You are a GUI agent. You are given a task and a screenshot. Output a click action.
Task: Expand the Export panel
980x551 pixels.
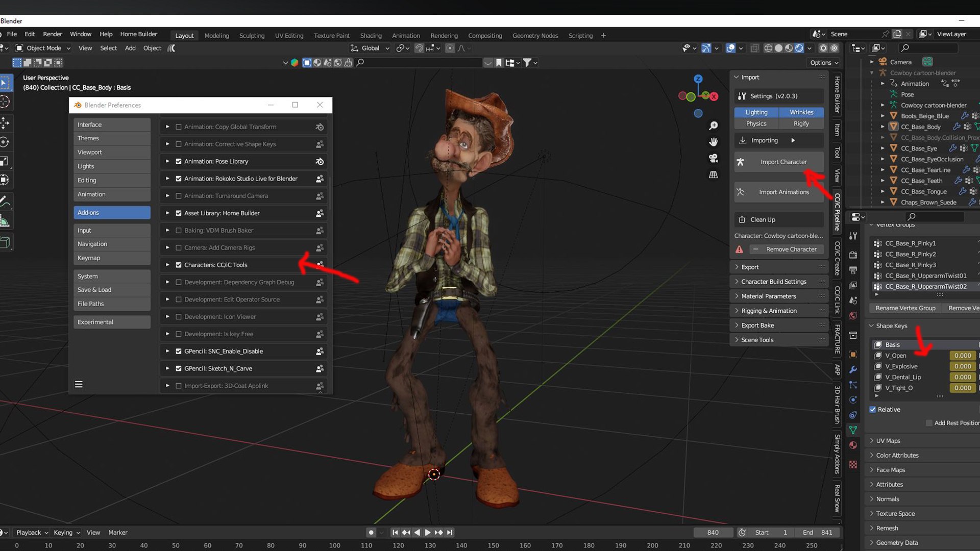tap(779, 267)
